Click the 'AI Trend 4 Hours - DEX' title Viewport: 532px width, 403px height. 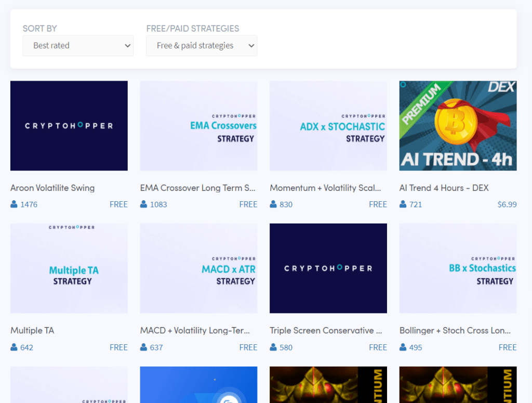444,188
